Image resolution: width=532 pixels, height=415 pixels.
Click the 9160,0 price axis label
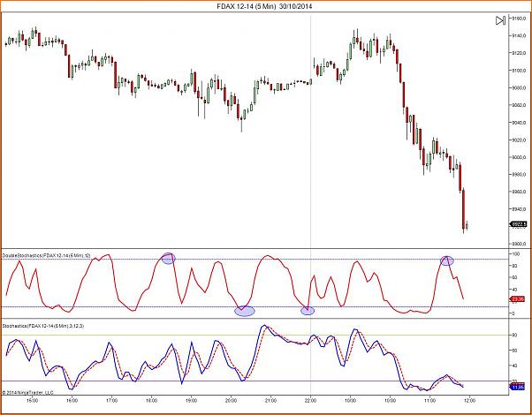point(520,19)
